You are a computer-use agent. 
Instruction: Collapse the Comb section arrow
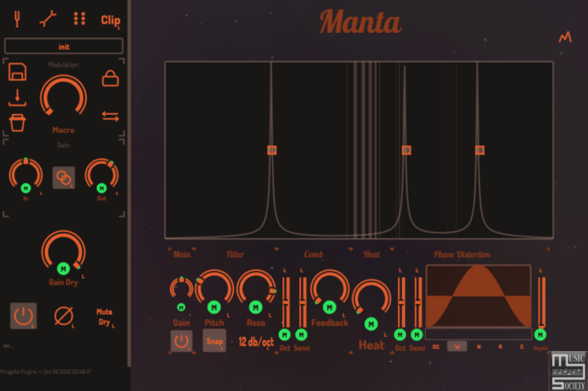pos(351,249)
